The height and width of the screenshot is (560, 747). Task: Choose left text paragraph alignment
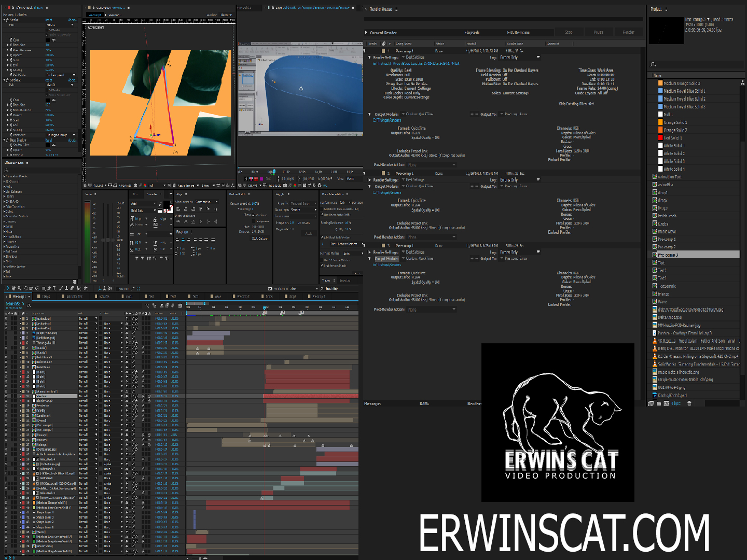coord(177,240)
